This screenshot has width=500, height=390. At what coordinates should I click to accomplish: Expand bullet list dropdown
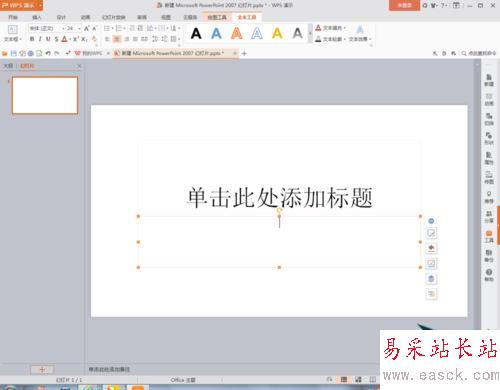coord(113,28)
